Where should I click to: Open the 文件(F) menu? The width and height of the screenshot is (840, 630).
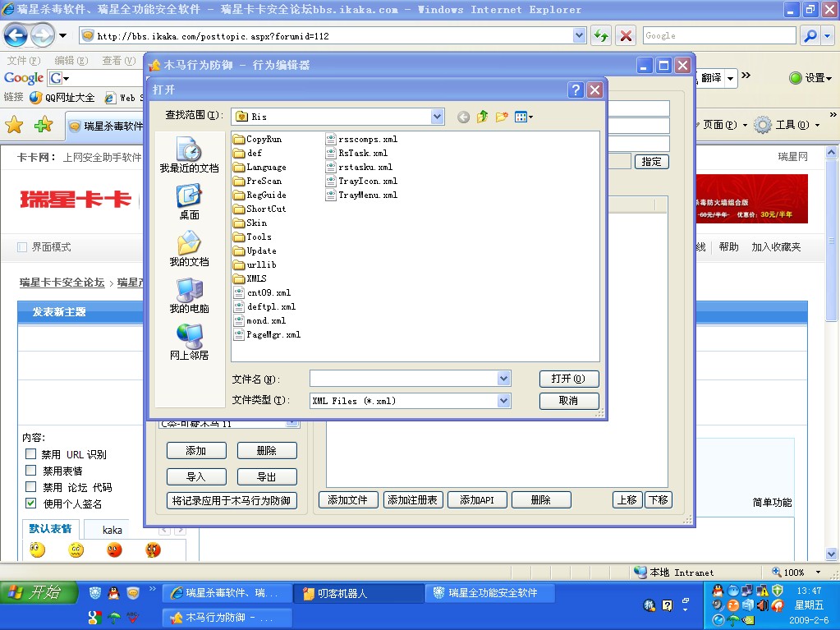click(24, 61)
